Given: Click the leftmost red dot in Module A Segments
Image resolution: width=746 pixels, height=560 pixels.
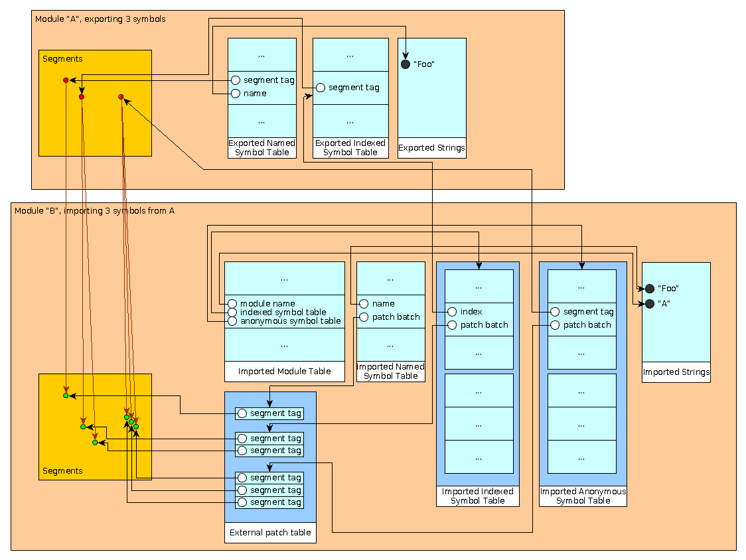Looking at the screenshot, I should (65, 80).
